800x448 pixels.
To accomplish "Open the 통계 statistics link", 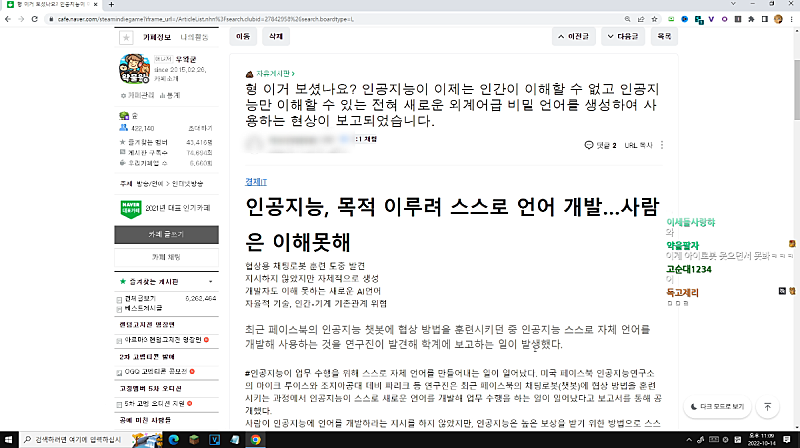I will tap(170, 95).
